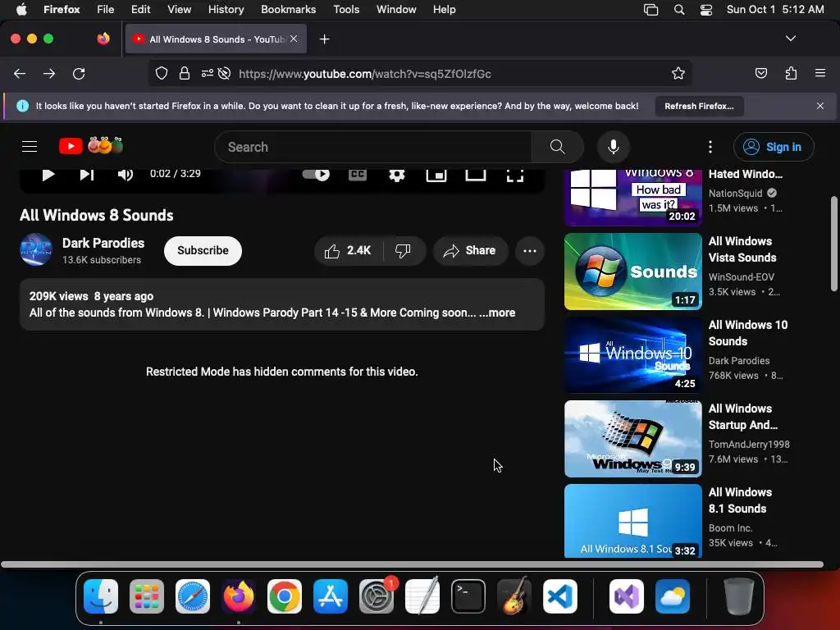Go to YouTube home via logo

(91, 146)
